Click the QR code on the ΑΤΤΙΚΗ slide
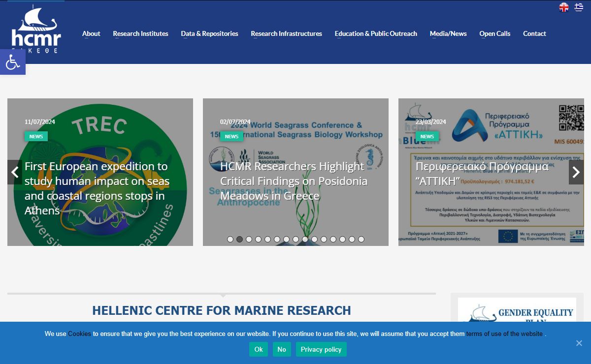The image size is (591, 364). coord(571,118)
